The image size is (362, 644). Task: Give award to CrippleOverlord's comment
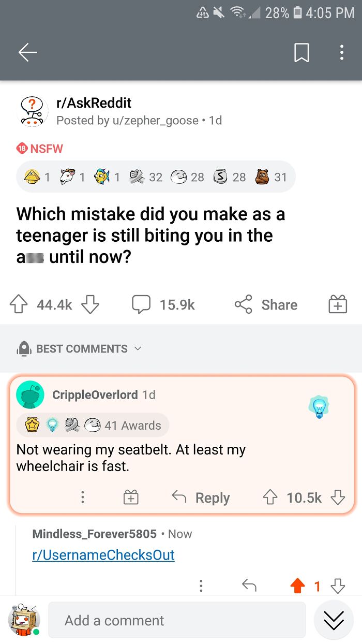point(131,497)
